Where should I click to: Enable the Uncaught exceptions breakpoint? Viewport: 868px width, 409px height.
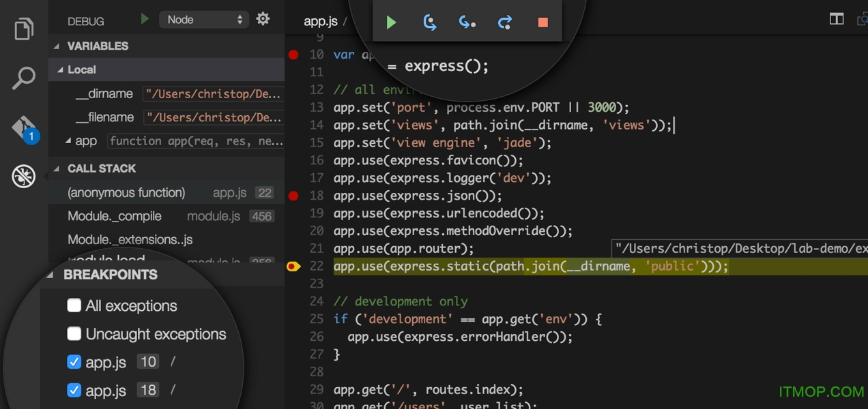pos(74,333)
